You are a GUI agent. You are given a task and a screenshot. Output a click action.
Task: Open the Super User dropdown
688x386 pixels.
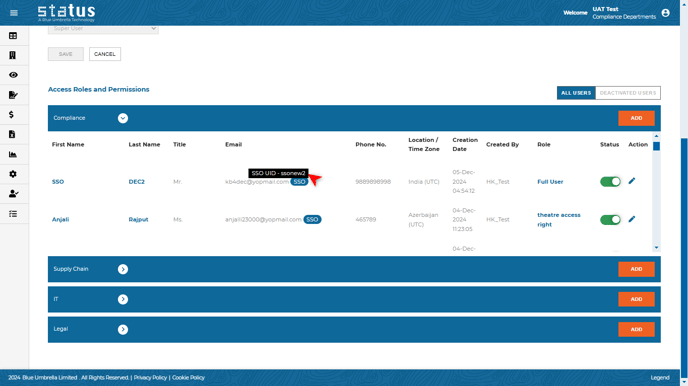103,29
